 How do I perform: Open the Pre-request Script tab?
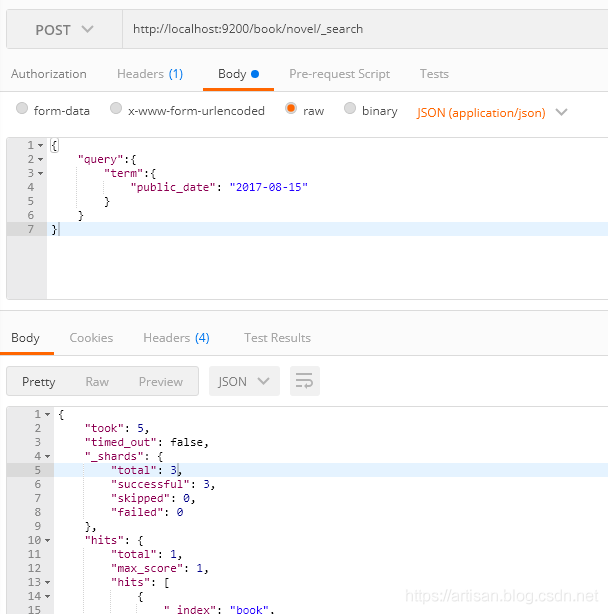tap(339, 74)
